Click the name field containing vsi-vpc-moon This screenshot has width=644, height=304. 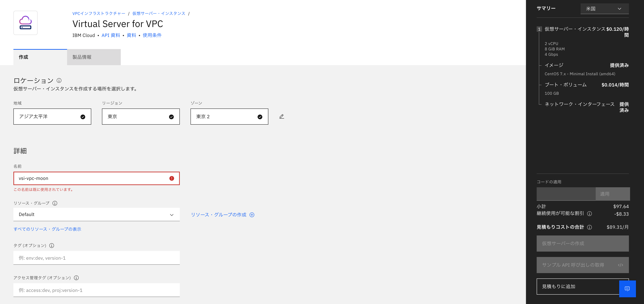pyautogui.click(x=93, y=178)
